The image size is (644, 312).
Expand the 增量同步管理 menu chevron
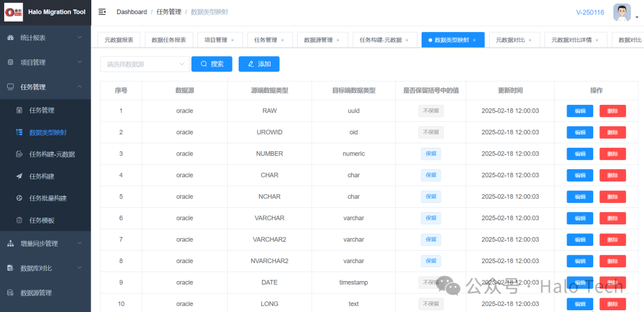point(80,244)
